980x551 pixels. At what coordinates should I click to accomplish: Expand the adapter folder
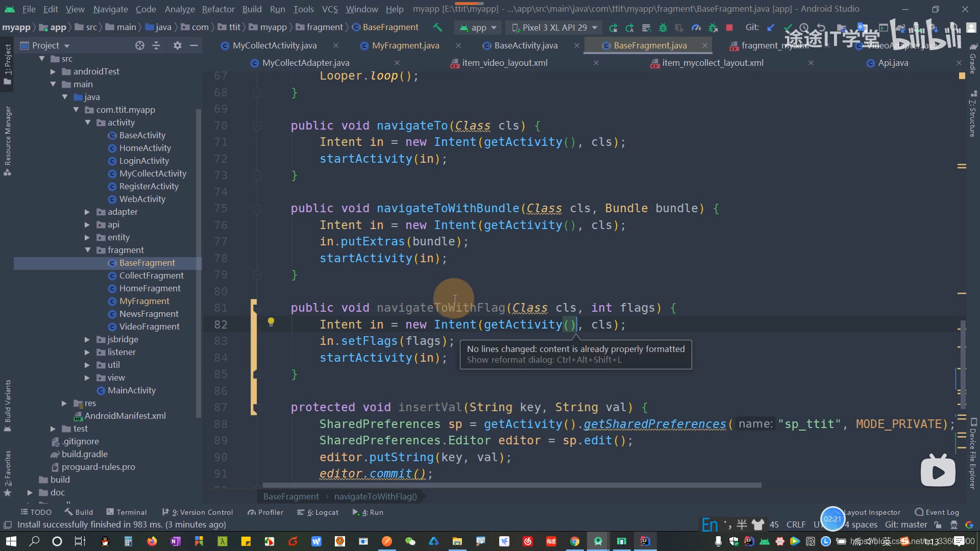pos(87,212)
